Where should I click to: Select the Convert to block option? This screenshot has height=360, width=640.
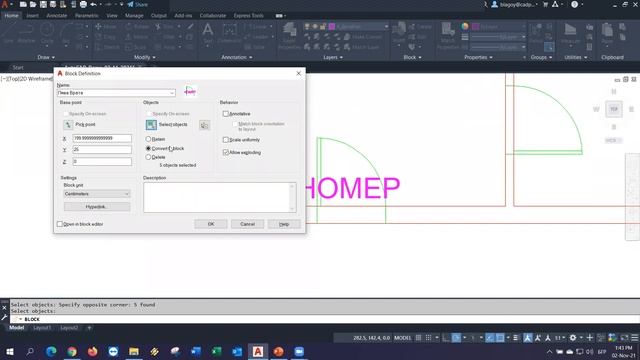tap(148, 148)
